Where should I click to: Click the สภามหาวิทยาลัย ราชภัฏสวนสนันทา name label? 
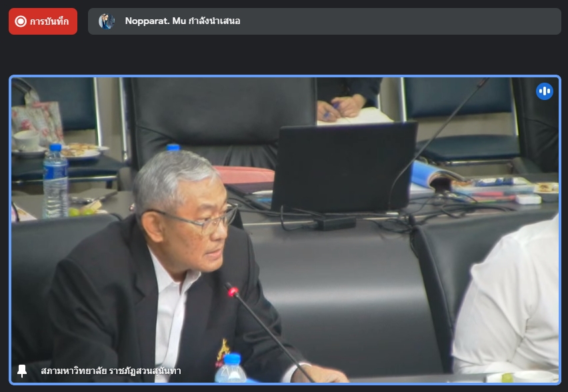(111, 371)
